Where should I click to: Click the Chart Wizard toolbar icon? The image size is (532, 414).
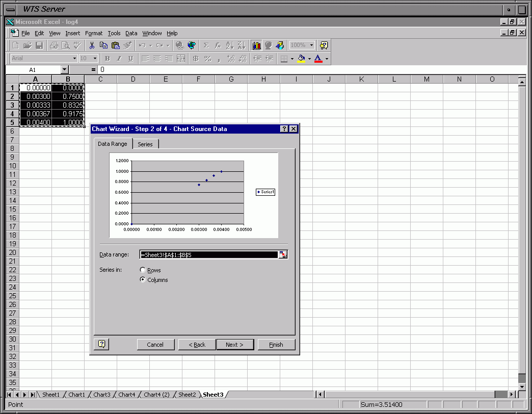256,45
